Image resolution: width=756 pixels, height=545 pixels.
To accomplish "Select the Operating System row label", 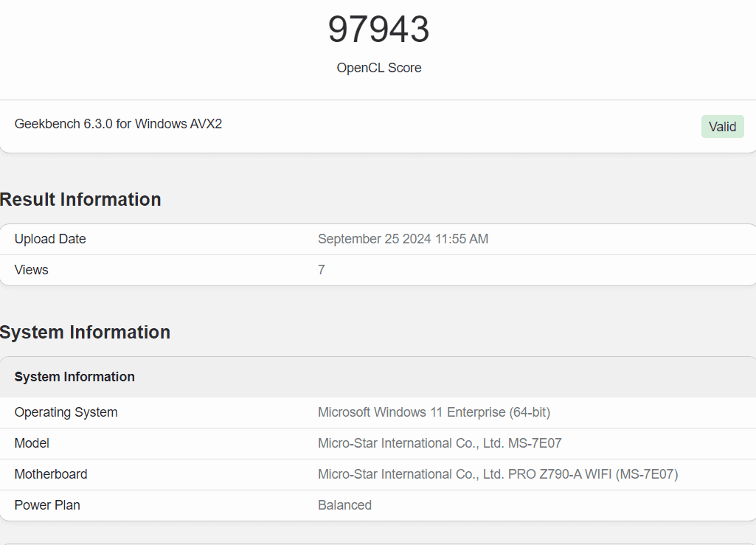I will click(x=66, y=412).
